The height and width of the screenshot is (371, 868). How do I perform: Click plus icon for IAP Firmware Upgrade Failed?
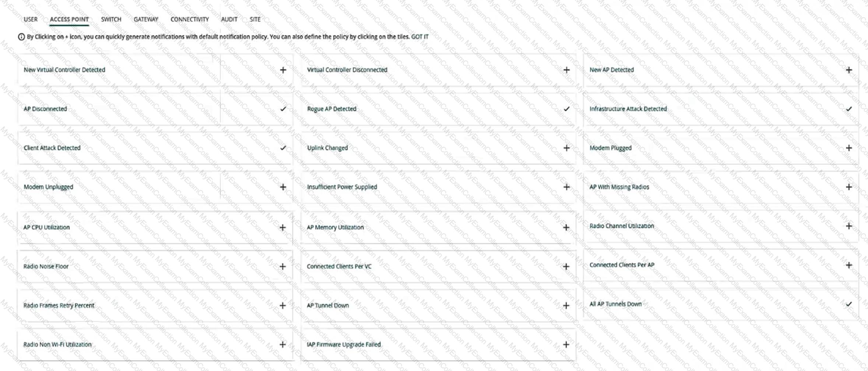566,344
